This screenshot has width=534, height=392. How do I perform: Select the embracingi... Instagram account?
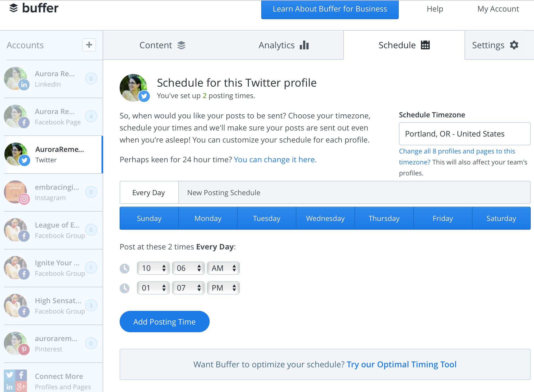[52, 192]
